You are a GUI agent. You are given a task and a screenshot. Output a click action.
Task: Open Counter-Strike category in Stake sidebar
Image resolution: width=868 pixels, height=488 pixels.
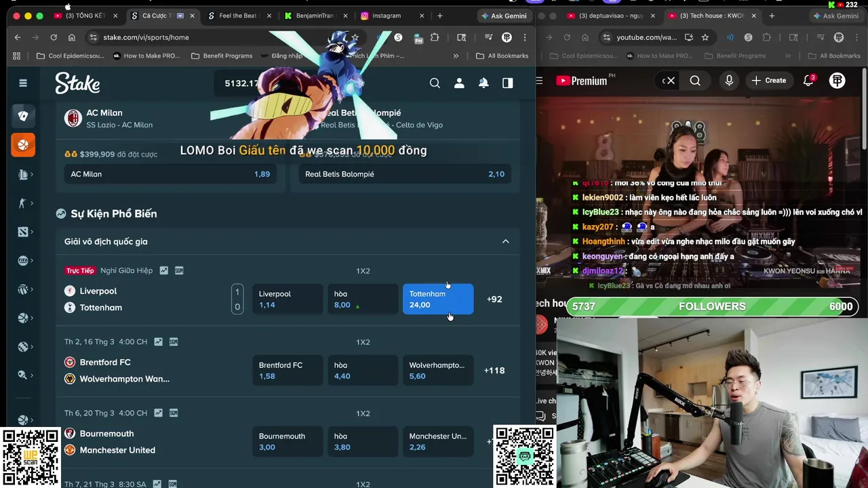click(x=23, y=203)
